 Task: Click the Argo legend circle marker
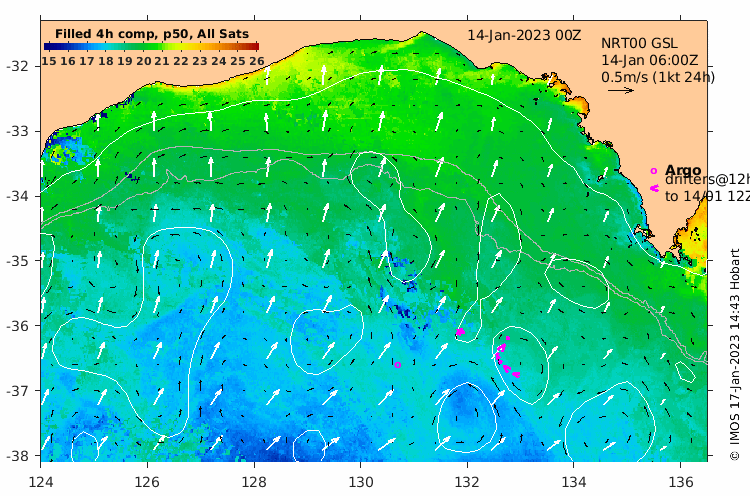click(654, 171)
